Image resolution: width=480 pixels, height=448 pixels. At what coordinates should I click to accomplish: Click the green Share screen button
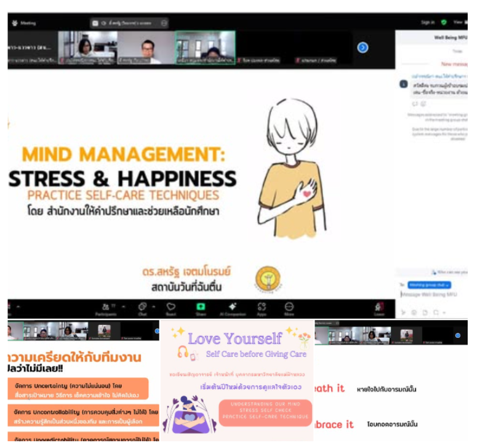(201, 307)
